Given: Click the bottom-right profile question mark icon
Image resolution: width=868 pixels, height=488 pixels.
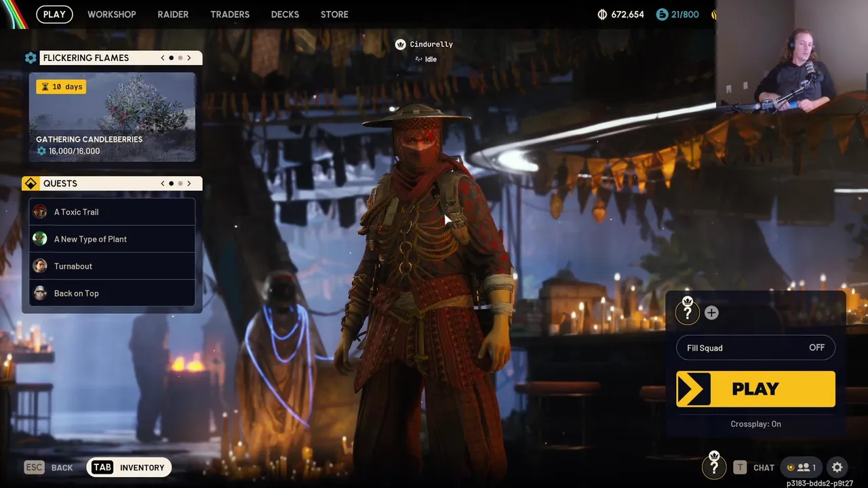Looking at the screenshot, I should click(x=714, y=466).
